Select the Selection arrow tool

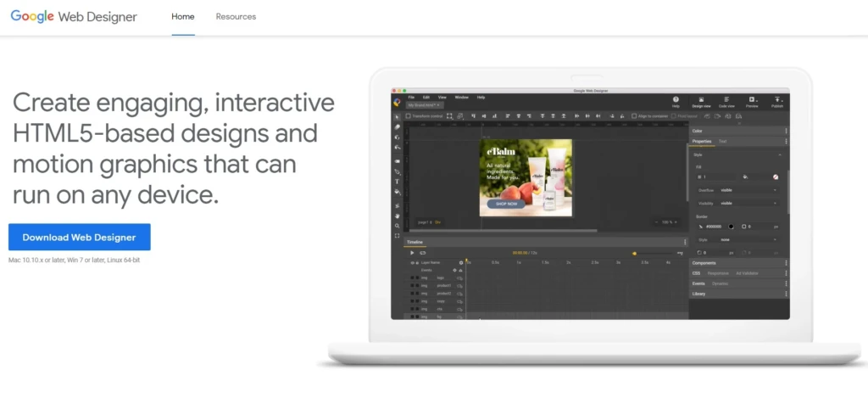click(397, 117)
